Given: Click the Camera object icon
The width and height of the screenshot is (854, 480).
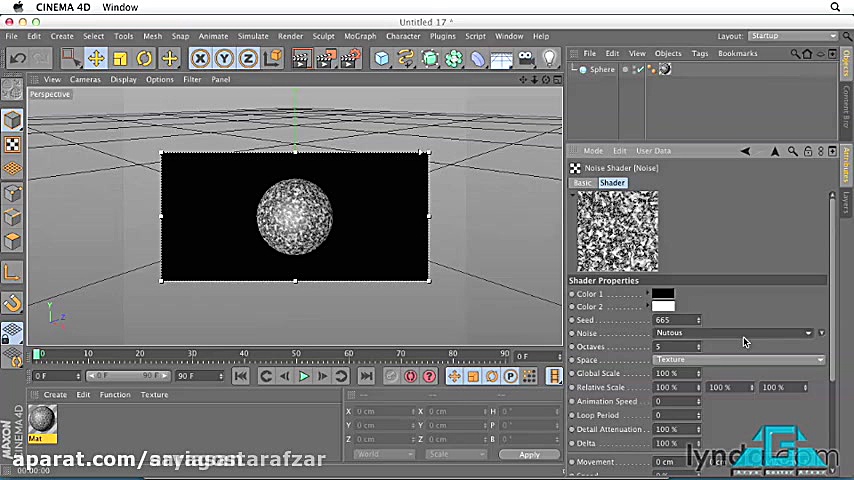Looking at the screenshot, I should pyautogui.click(x=526, y=59).
